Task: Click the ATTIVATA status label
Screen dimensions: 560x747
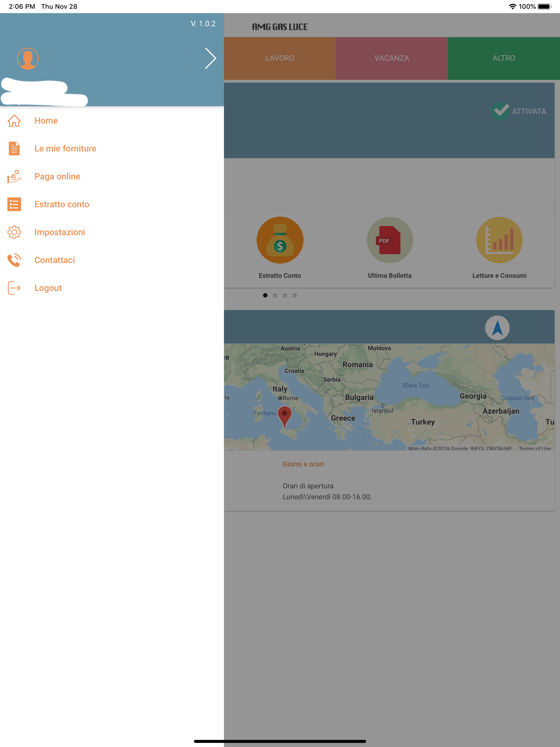Action: click(x=529, y=111)
